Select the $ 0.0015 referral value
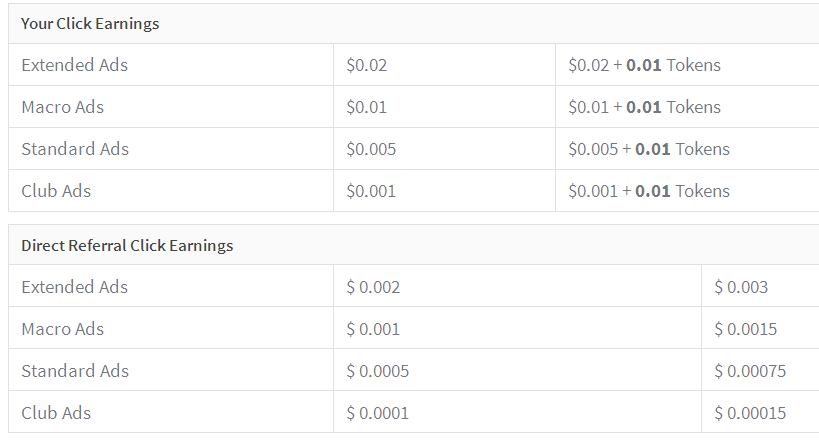819x444 pixels. pos(745,330)
